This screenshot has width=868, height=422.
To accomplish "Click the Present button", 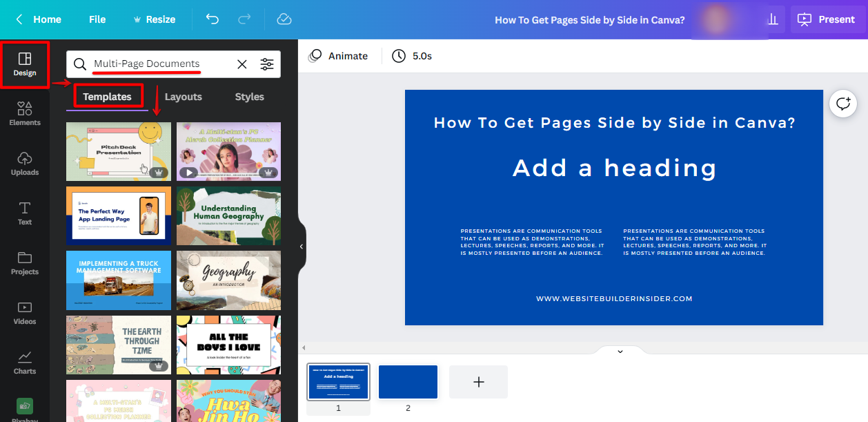I will [827, 19].
